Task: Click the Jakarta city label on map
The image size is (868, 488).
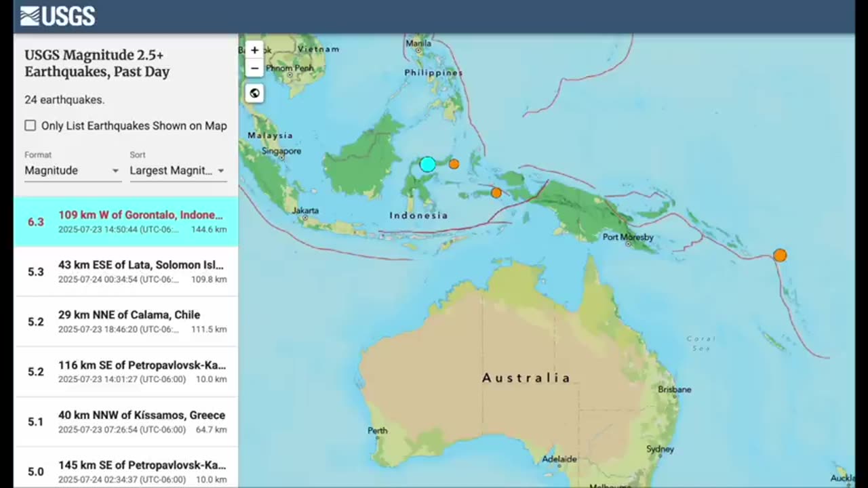Action: 305,211
